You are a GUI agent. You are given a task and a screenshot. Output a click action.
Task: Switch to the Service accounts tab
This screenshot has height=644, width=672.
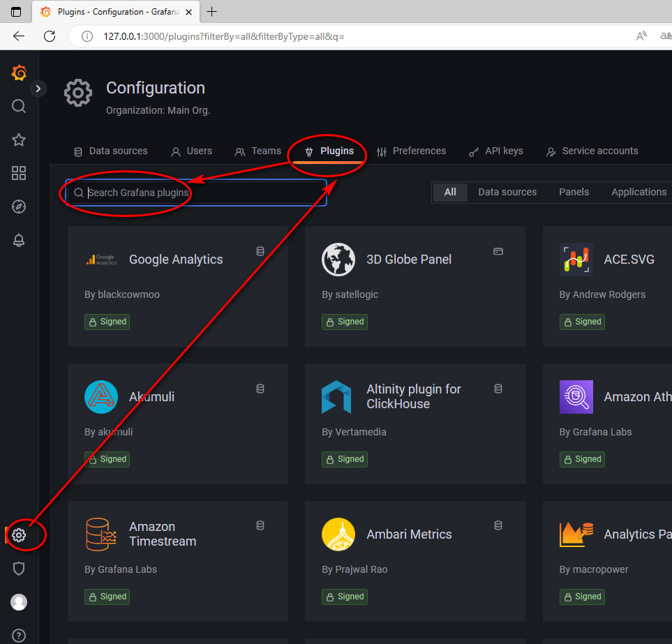(x=592, y=151)
